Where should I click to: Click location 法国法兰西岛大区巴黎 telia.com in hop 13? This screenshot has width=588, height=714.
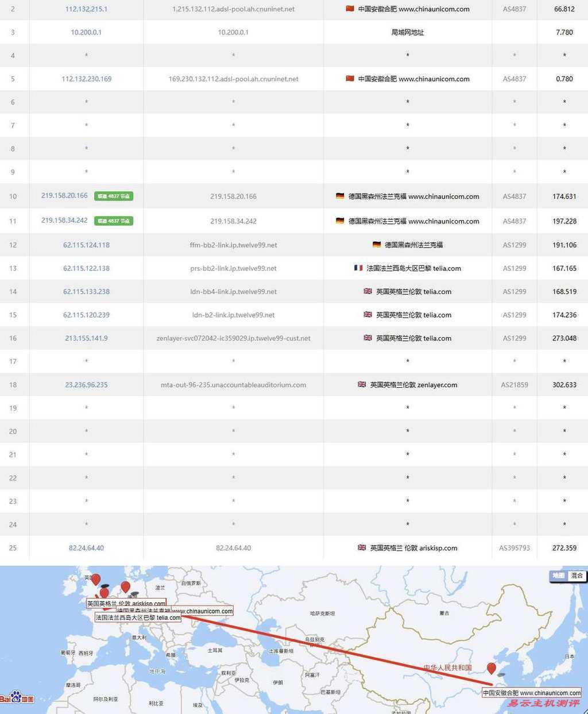pos(413,268)
